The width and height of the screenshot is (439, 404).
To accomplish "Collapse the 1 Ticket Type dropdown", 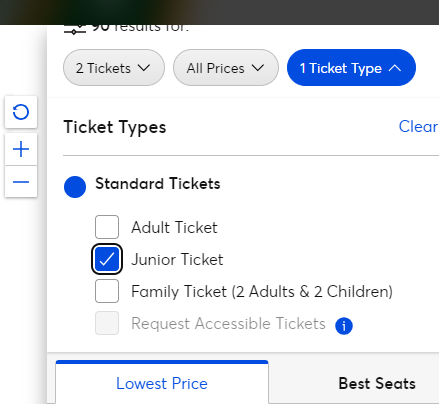I will coord(351,68).
